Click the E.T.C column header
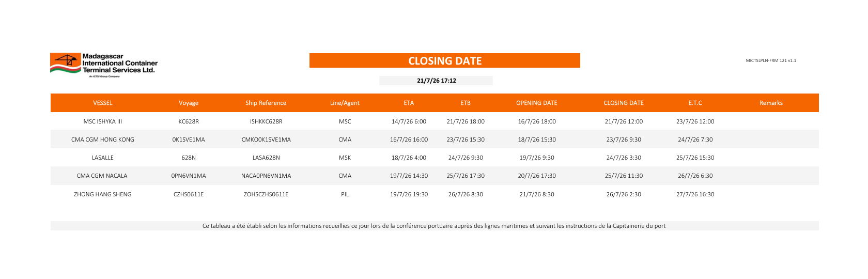The image size is (868, 279). (695, 103)
